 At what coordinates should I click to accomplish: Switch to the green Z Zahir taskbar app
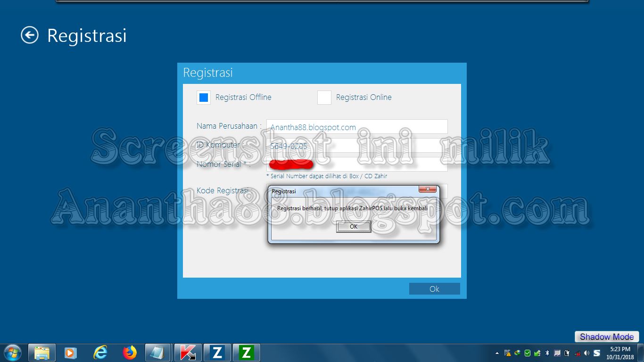(246, 353)
